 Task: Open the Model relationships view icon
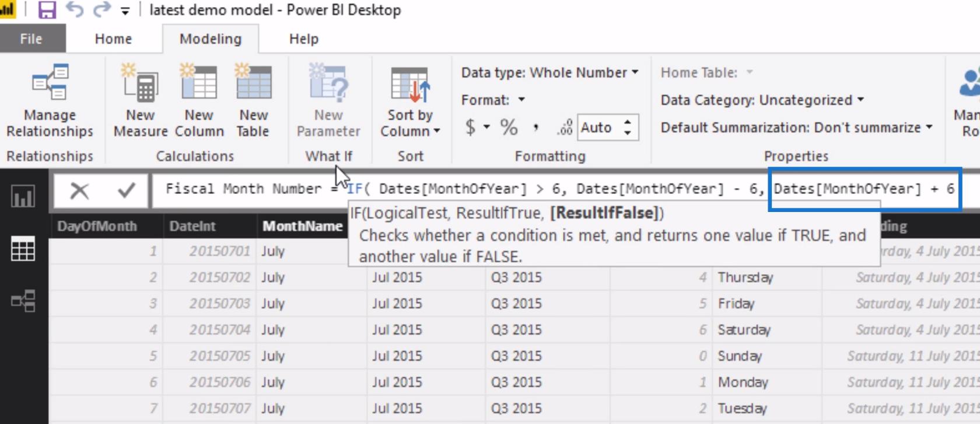tap(23, 301)
